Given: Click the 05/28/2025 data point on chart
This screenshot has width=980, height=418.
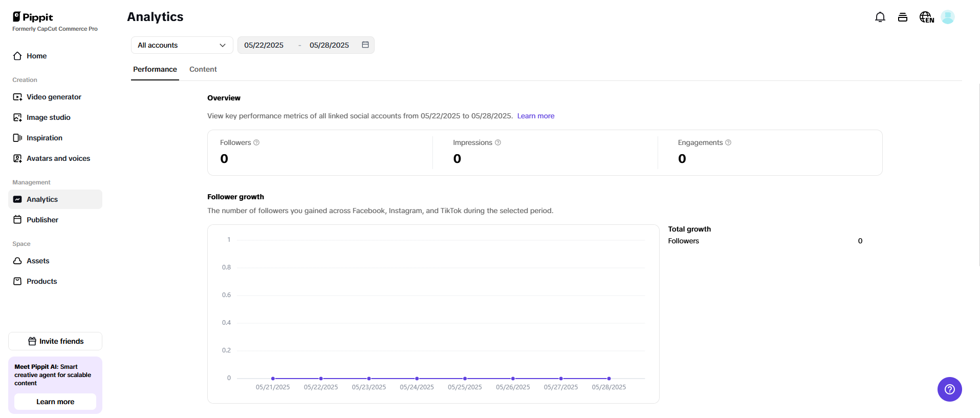Looking at the screenshot, I should point(609,379).
